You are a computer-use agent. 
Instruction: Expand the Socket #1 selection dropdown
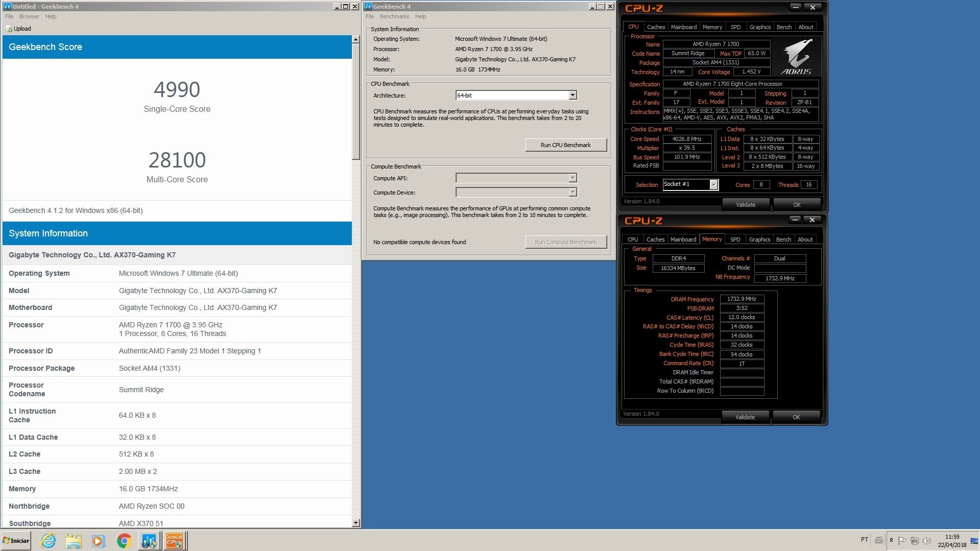(x=713, y=185)
